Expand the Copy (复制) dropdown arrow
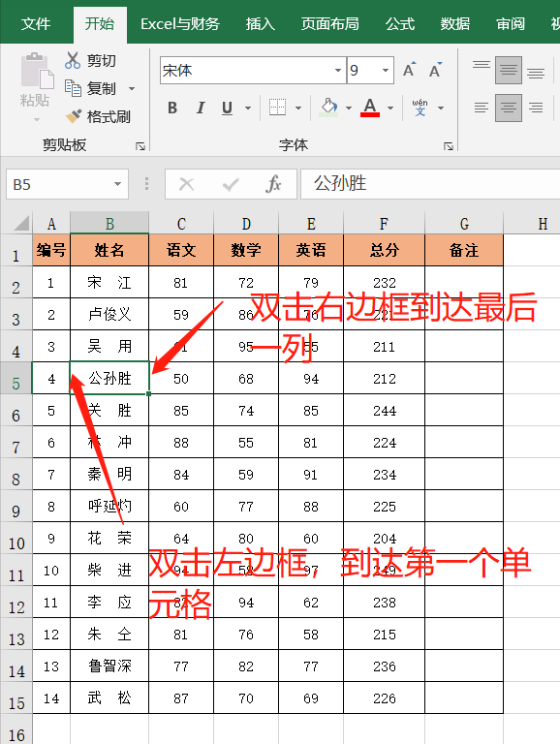This screenshot has height=744, width=560. [132, 89]
